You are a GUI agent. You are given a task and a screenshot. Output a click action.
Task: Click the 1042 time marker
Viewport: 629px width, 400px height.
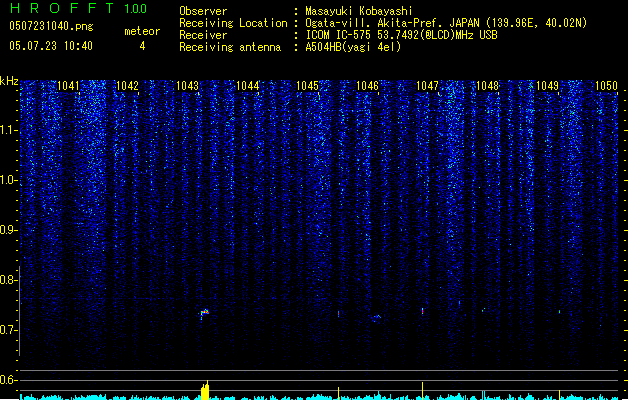coord(127,86)
